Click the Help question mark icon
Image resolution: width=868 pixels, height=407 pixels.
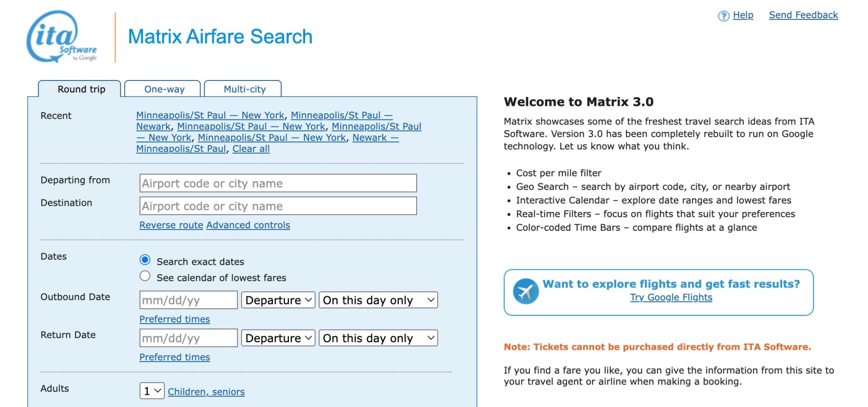coord(723,16)
